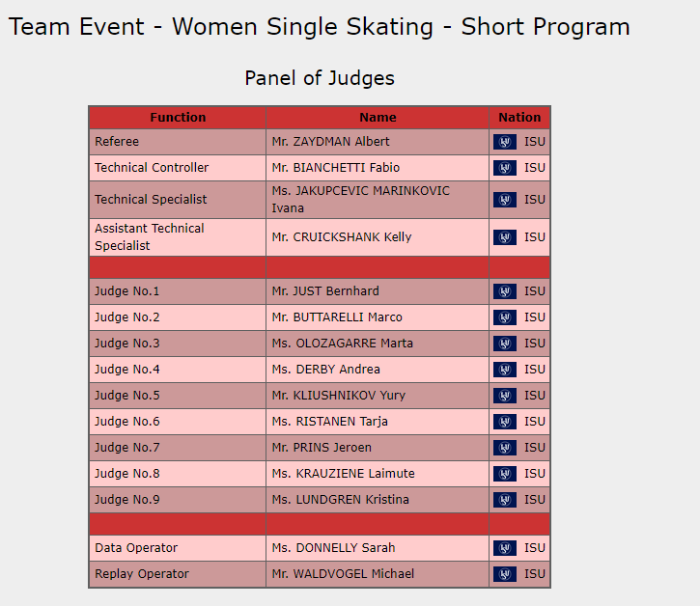
Task: Click the Panel of Judges heading
Action: [x=320, y=78]
